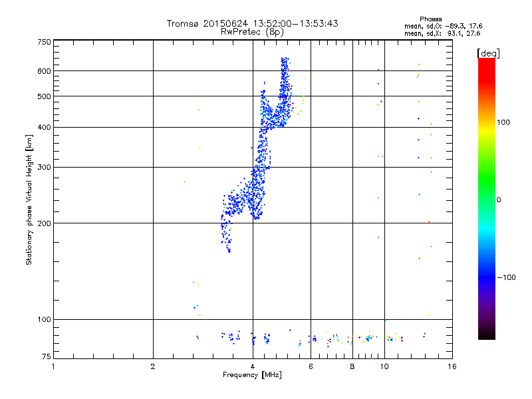
Task: Click the y-axis label '500'
Action: point(44,96)
